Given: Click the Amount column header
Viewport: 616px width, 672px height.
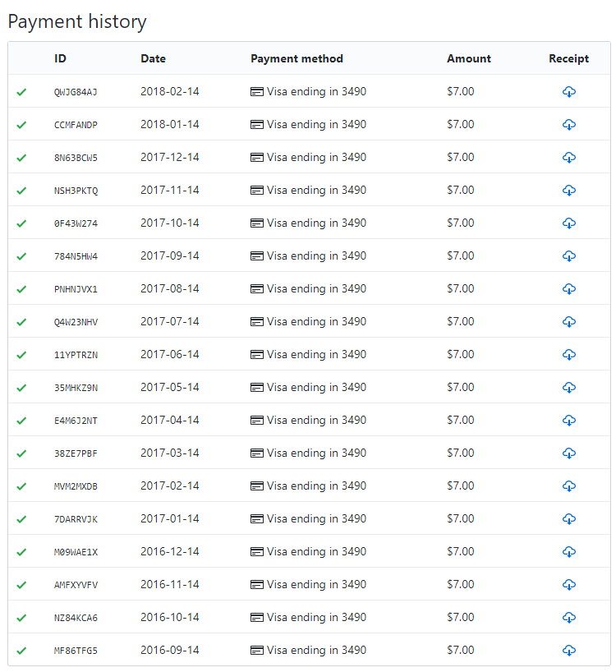Looking at the screenshot, I should coord(468,58).
